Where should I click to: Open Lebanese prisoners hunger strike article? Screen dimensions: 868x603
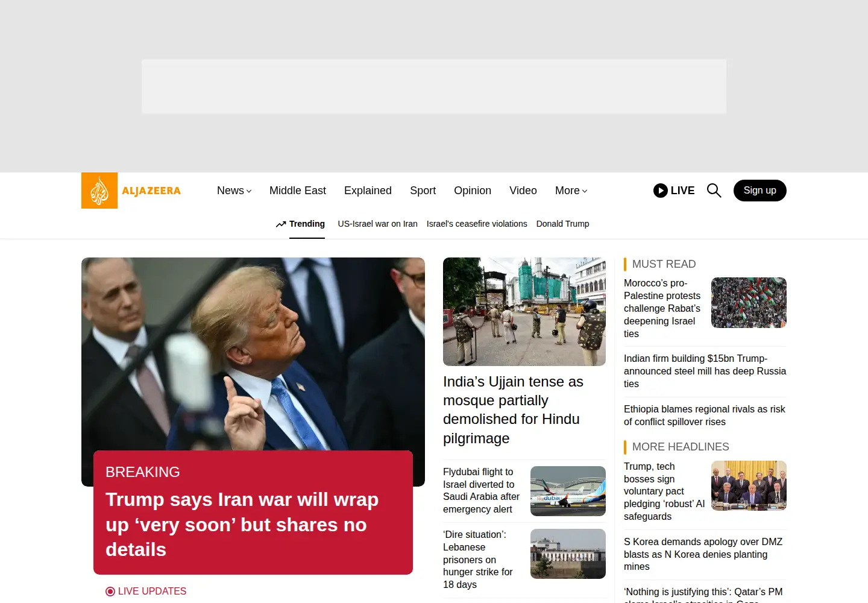click(478, 560)
